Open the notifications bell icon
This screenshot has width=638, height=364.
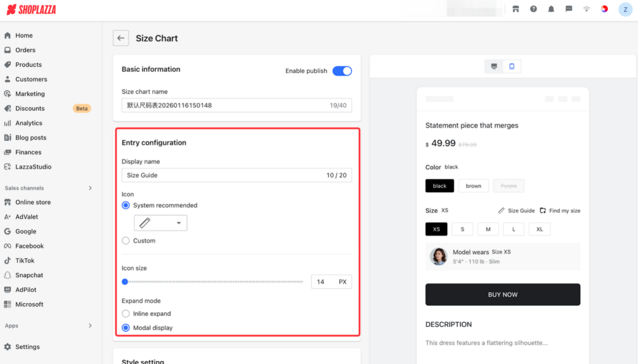[x=551, y=9]
